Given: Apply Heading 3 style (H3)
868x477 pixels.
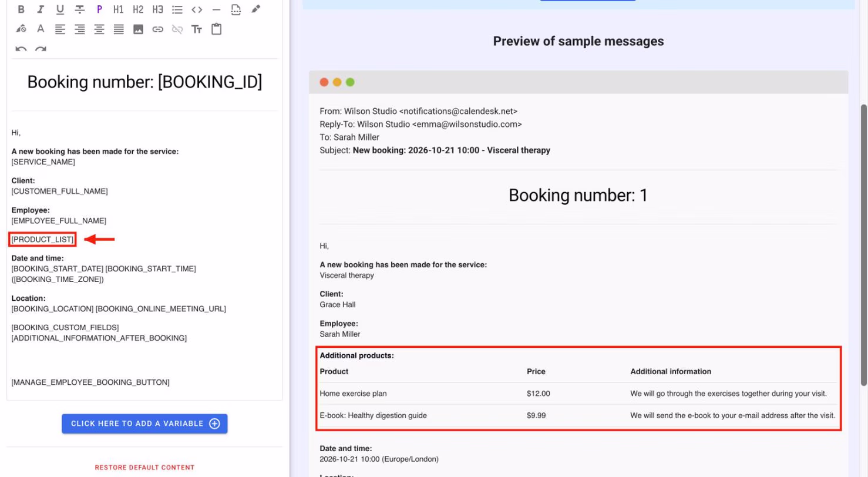Looking at the screenshot, I should point(157,9).
